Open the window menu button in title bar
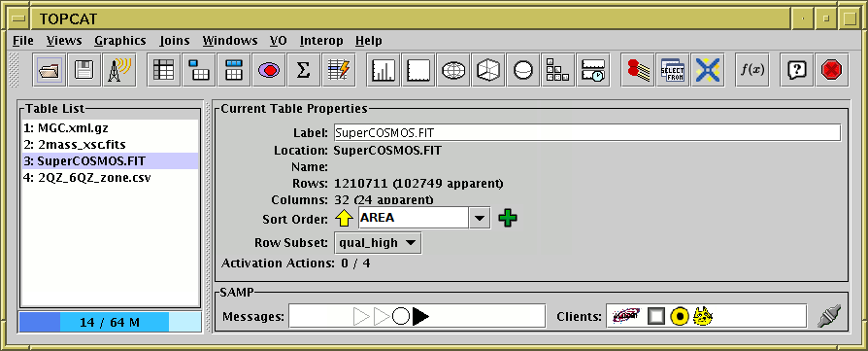868x351 pixels. [17, 18]
